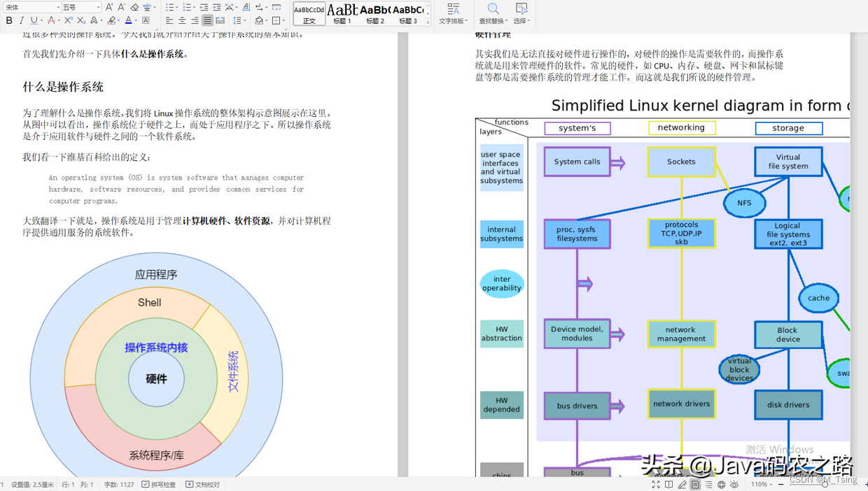Align text left
Viewport: 868px width, 491px height.
[169, 20]
